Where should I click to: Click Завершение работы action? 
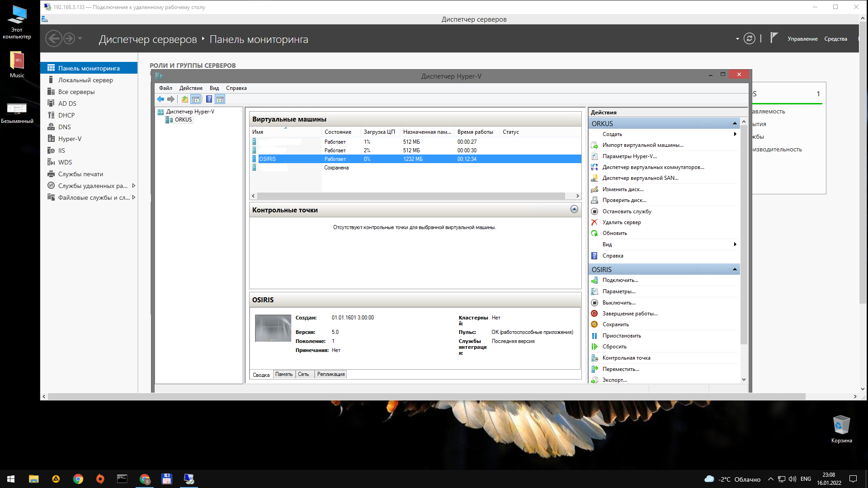pos(630,314)
